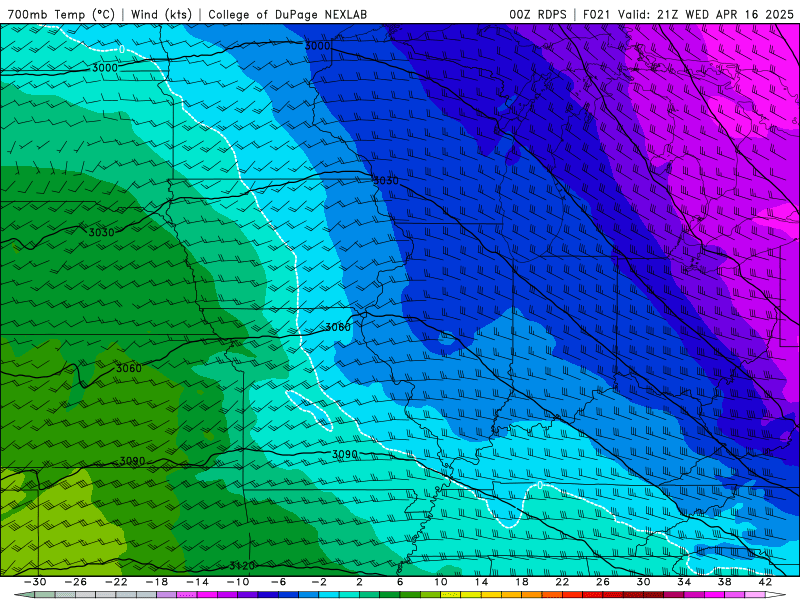Click the -22 color scale label
Viewport: 800px width, 600px height.
pos(116,582)
